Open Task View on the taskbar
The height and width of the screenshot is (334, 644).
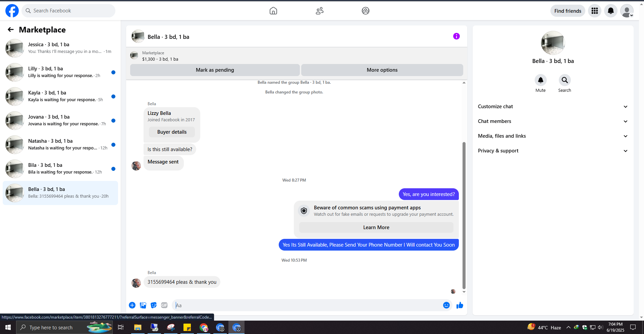121,327
